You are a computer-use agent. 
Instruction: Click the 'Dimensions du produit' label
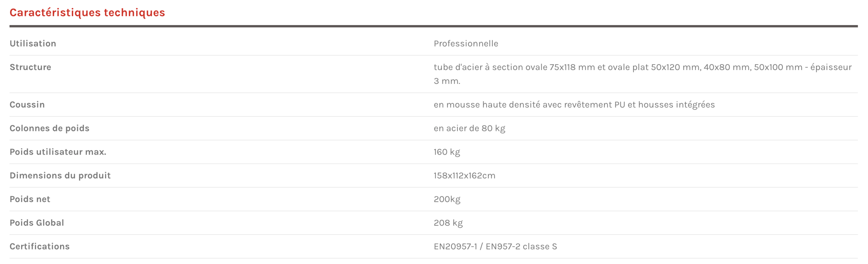(60, 176)
